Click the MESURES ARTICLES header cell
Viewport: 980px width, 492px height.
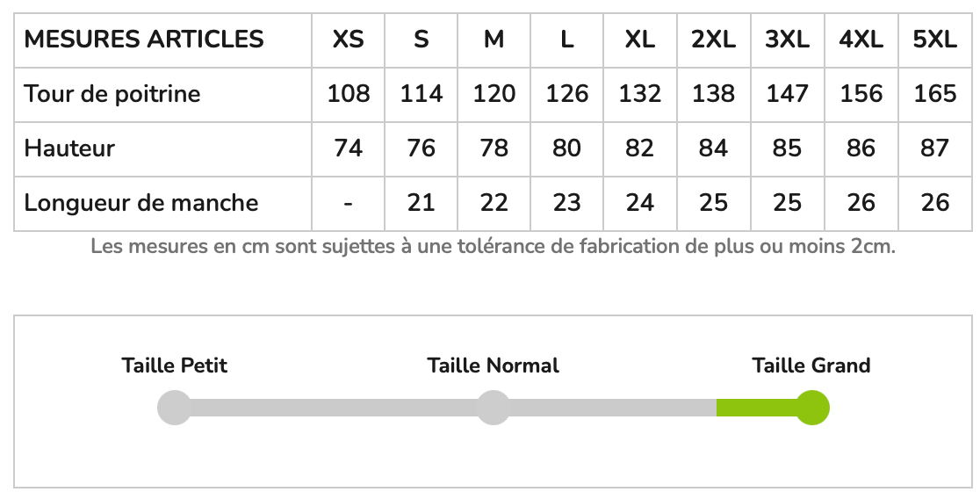point(144,40)
